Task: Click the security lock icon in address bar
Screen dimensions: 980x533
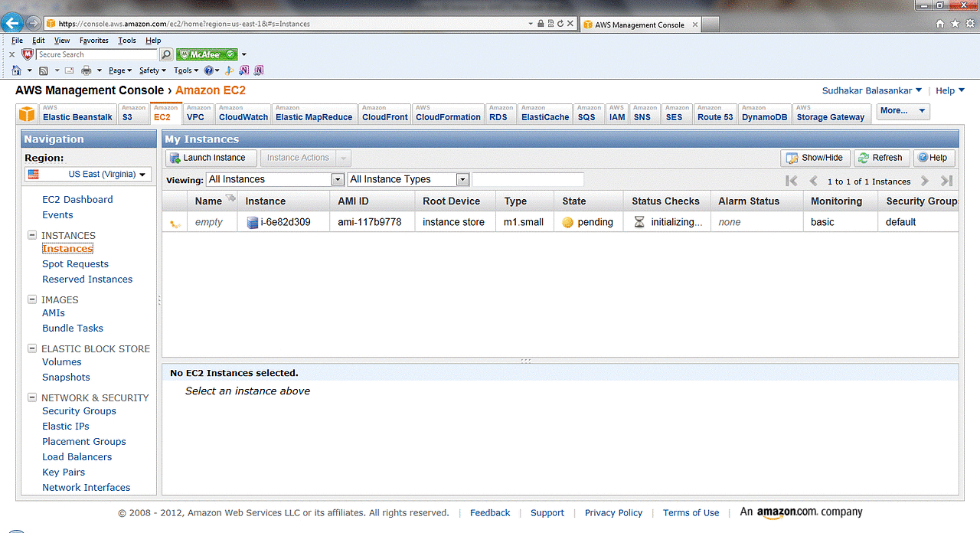Action: (x=541, y=24)
